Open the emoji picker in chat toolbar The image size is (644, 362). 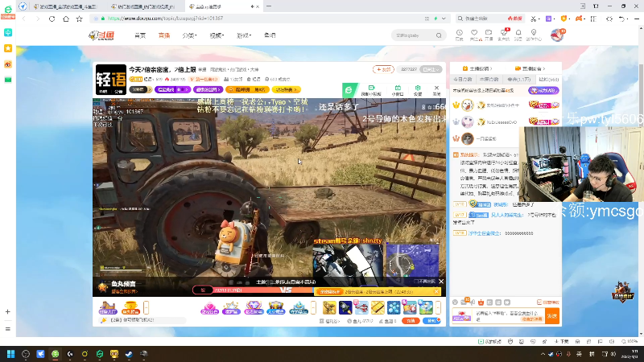[455, 302]
